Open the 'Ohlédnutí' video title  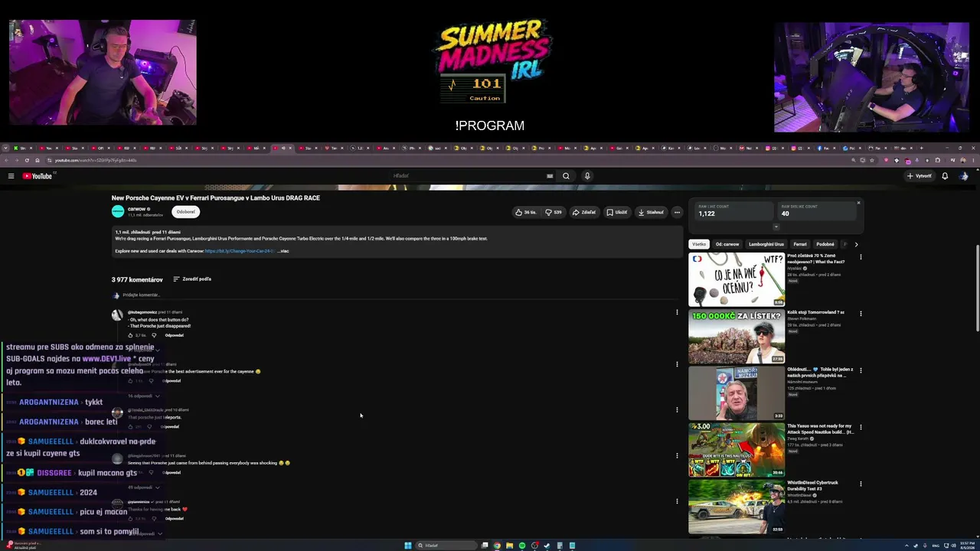point(820,373)
